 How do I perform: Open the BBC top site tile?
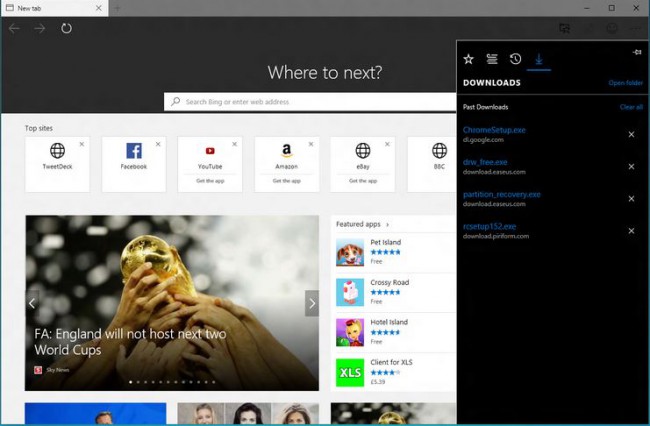pos(432,165)
